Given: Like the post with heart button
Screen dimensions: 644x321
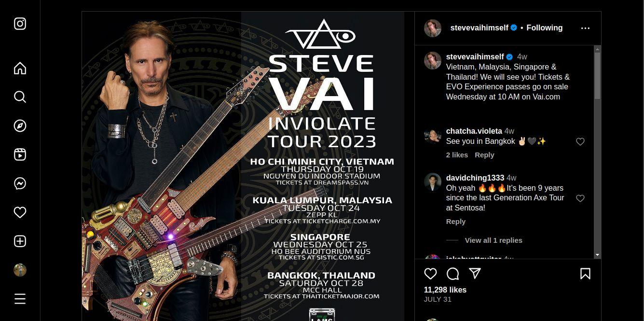Looking at the screenshot, I should coord(430,274).
